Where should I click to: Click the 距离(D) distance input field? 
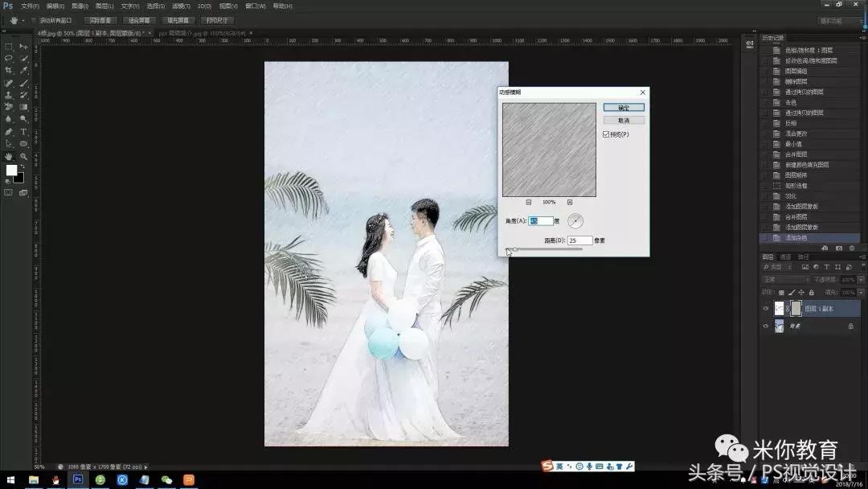click(x=579, y=240)
